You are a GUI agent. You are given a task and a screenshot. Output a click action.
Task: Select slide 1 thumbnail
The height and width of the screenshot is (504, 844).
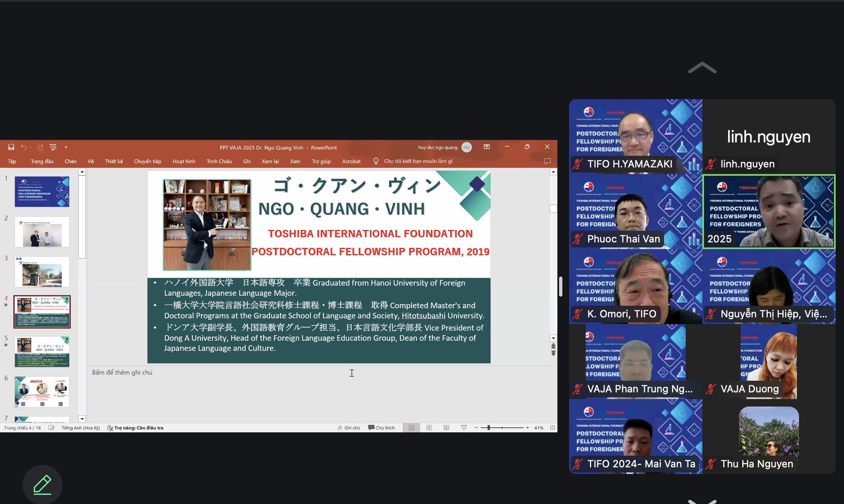click(42, 192)
